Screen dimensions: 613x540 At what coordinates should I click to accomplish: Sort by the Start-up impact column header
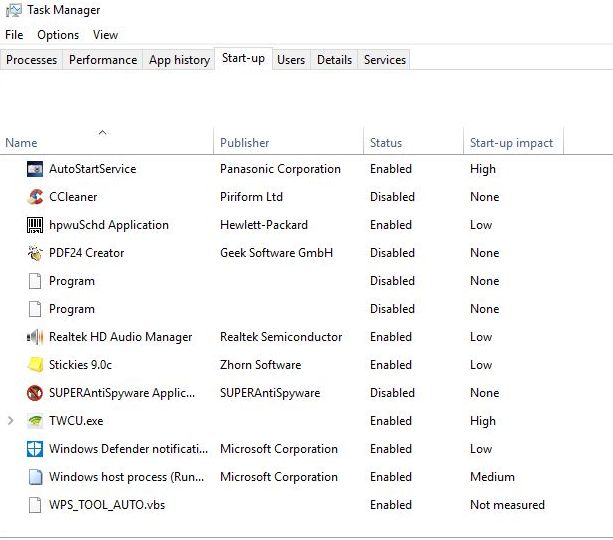[x=513, y=142]
